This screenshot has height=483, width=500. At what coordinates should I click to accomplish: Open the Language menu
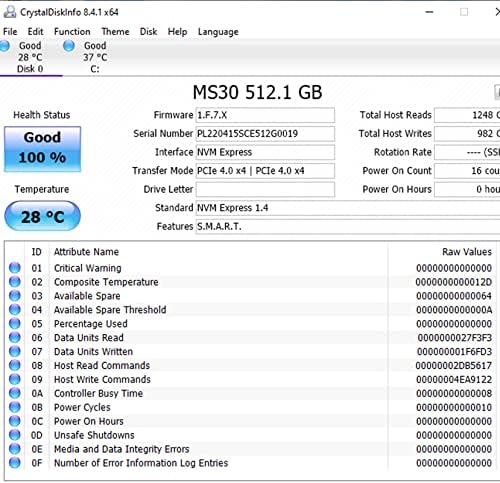pos(218,32)
